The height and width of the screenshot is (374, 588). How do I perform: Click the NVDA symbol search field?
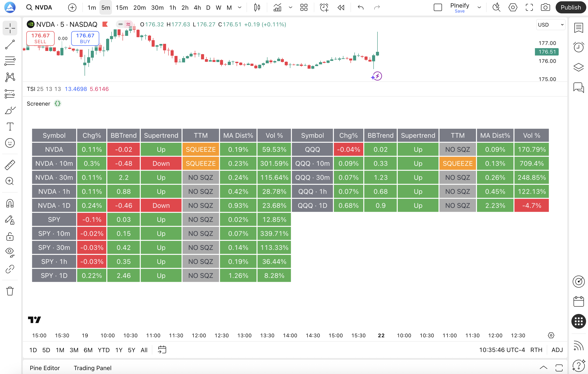point(39,7)
